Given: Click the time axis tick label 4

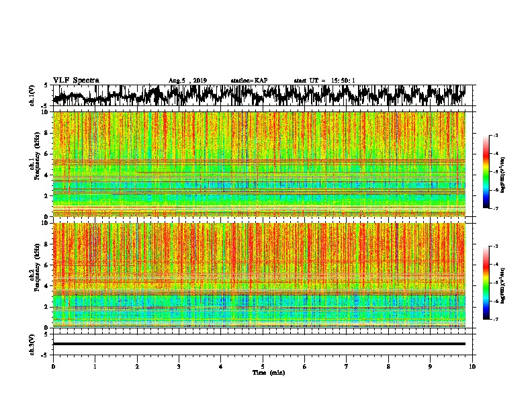Looking at the screenshot, I should click(220, 367).
